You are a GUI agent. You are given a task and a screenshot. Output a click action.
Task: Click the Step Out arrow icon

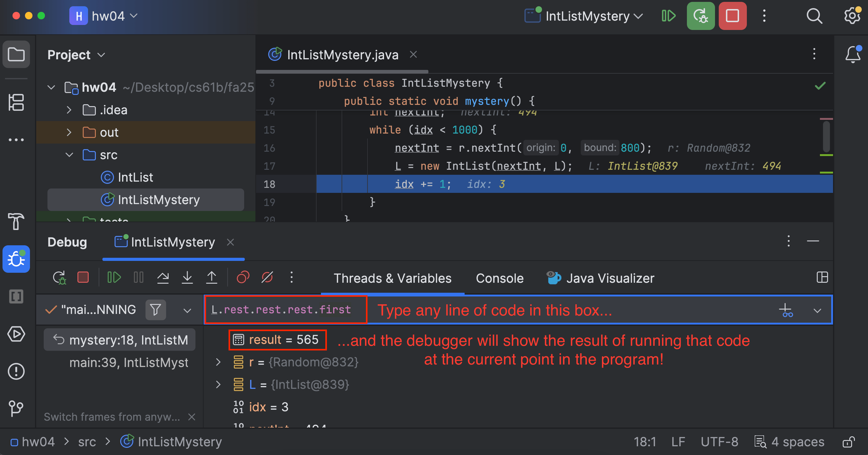click(212, 277)
